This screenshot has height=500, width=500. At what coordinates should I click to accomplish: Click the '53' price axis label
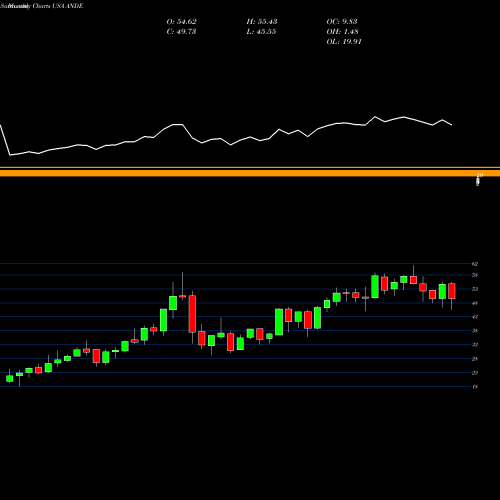475,289
